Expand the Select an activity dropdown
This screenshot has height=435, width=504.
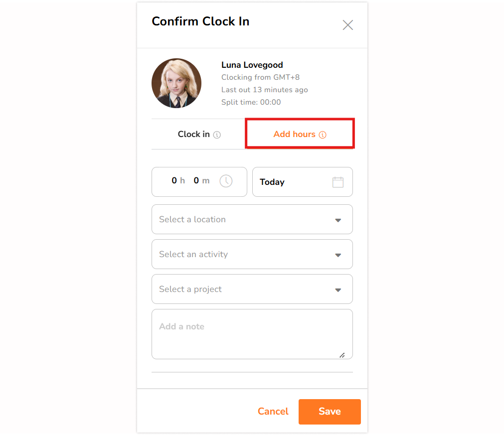[x=252, y=254]
